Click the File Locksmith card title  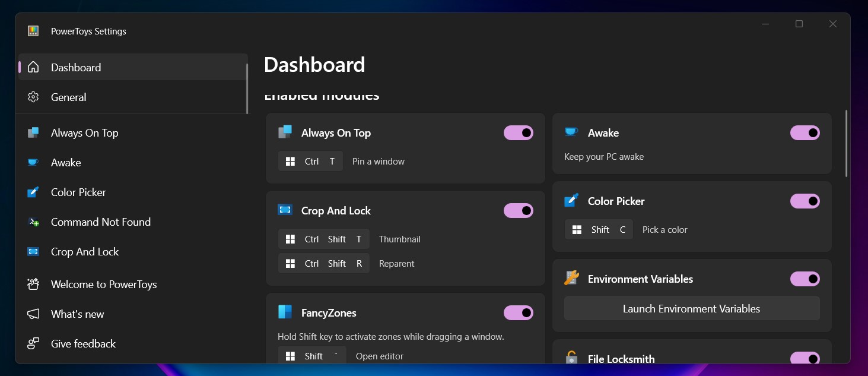pos(621,359)
